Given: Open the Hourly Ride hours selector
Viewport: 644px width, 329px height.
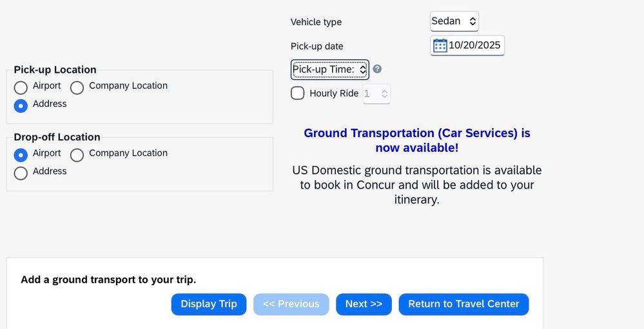Looking at the screenshot, I should coord(376,94).
